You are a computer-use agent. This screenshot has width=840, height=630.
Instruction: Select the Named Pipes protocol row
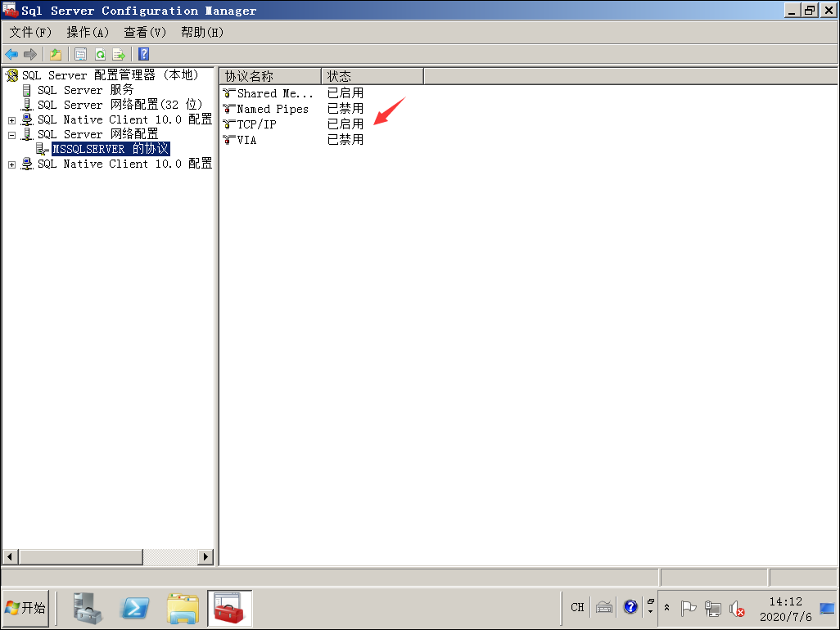click(x=273, y=109)
